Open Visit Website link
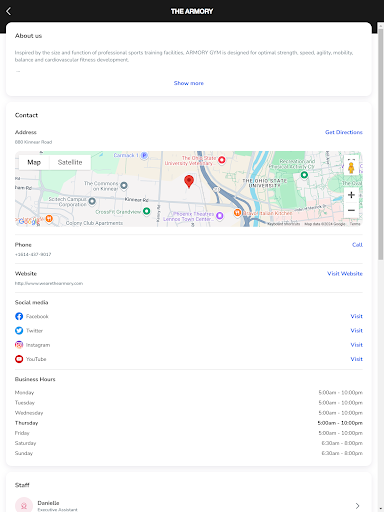Image resolution: width=384 pixels, height=512 pixels. [345, 274]
